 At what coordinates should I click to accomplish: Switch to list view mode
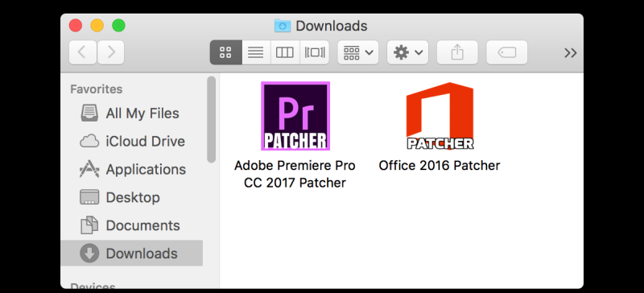coord(256,52)
